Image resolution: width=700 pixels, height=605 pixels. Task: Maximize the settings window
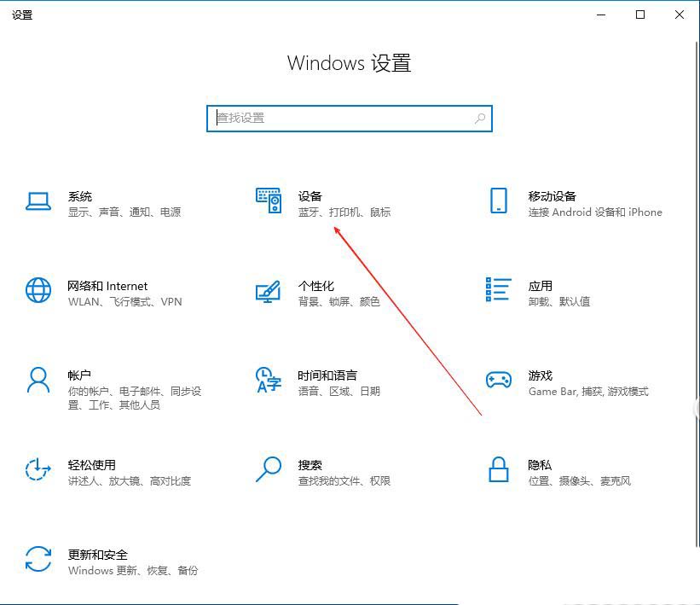[640, 15]
